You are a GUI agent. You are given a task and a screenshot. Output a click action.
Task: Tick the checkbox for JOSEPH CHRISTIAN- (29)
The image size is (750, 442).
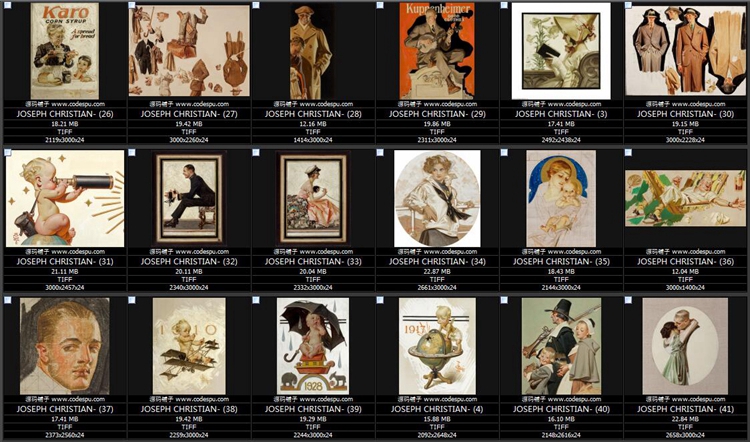[380, 5]
